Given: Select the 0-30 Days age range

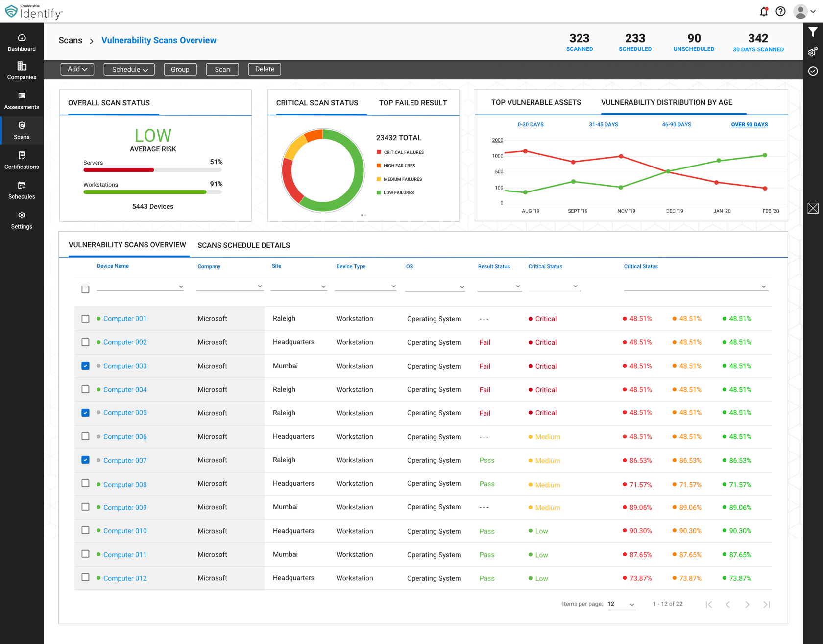Looking at the screenshot, I should 531,124.
